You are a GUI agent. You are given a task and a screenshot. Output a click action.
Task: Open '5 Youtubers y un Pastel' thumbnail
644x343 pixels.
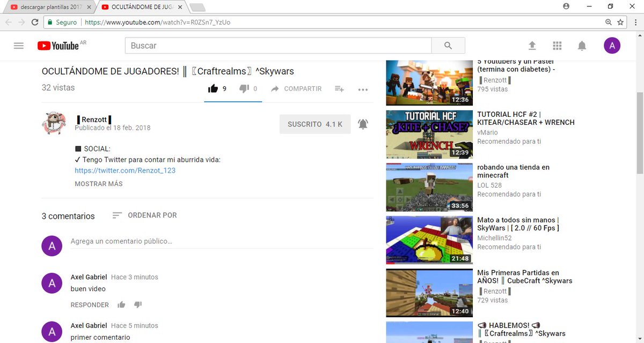[429, 83]
